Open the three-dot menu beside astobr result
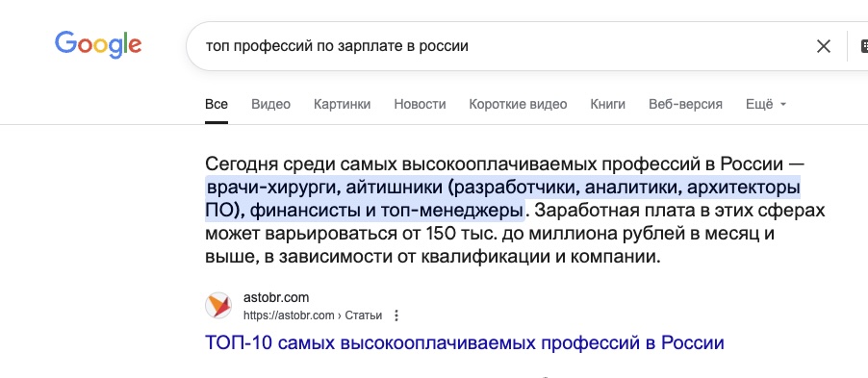Screen dimensions: 868x378 pos(396,315)
